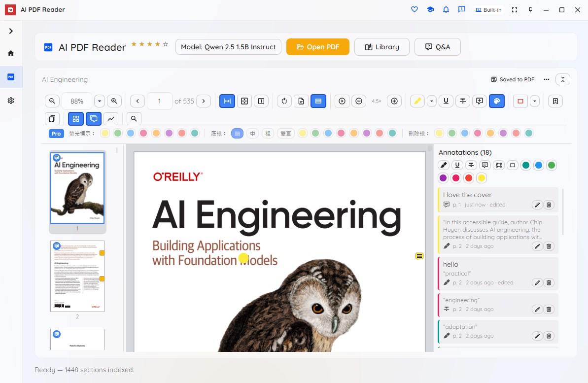The width and height of the screenshot is (588, 383).
Task: Delete the 'I love the cover' annotation
Action: click(x=549, y=205)
